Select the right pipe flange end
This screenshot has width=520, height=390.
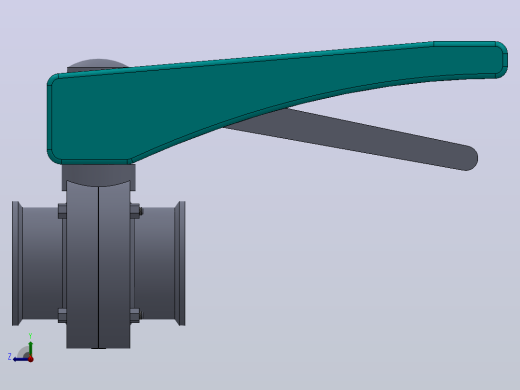pos(180,263)
